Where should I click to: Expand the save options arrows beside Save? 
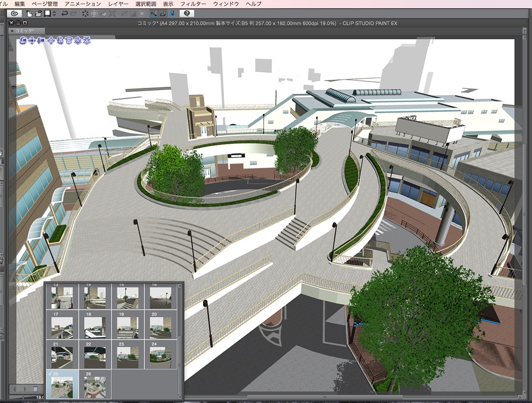point(54,14)
